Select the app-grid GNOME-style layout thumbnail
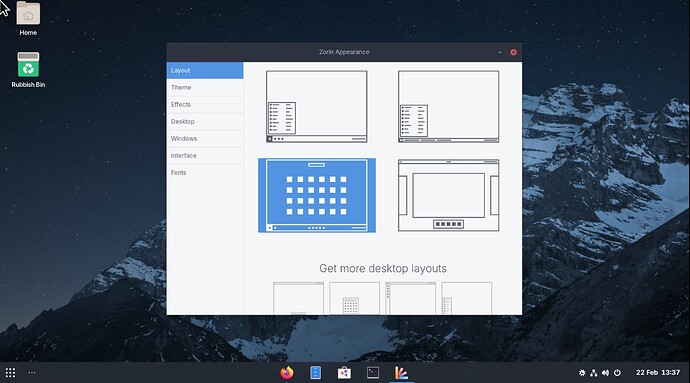 coord(317,195)
